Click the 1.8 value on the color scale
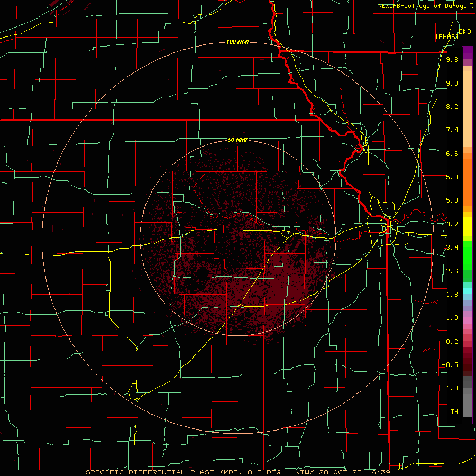Viewport: 476px width, 476px height. 452,294
